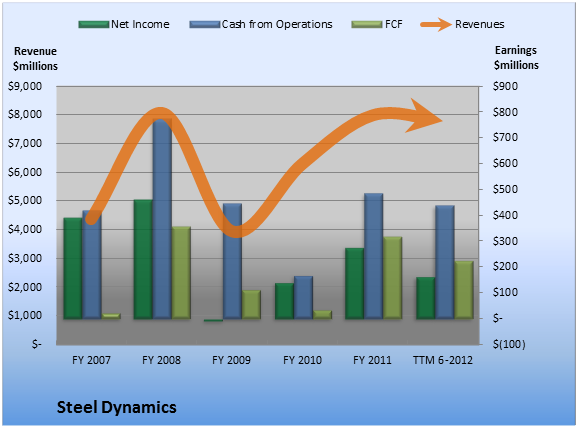The width and height of the screenshot is (577, 427).
Task: Select the FY 2008 category label
Action: [x=161, y=360]
